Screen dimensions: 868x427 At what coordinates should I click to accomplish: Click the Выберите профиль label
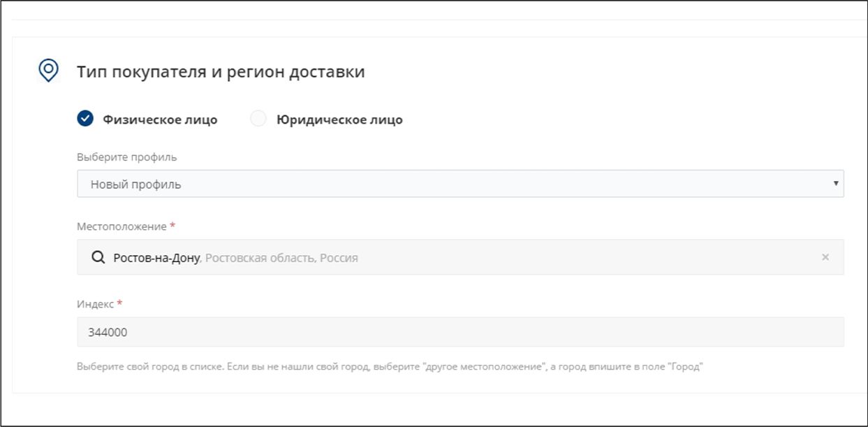click(126, 157)
